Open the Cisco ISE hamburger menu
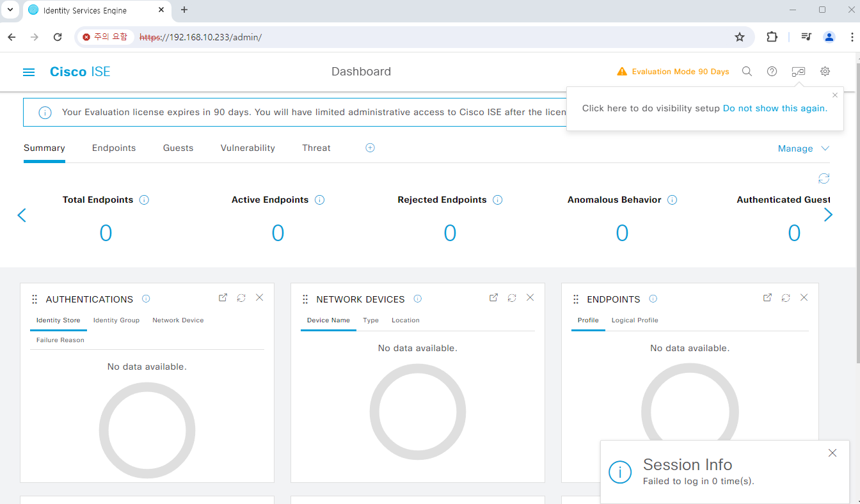The image size is (860, 504). click(29, 72)
